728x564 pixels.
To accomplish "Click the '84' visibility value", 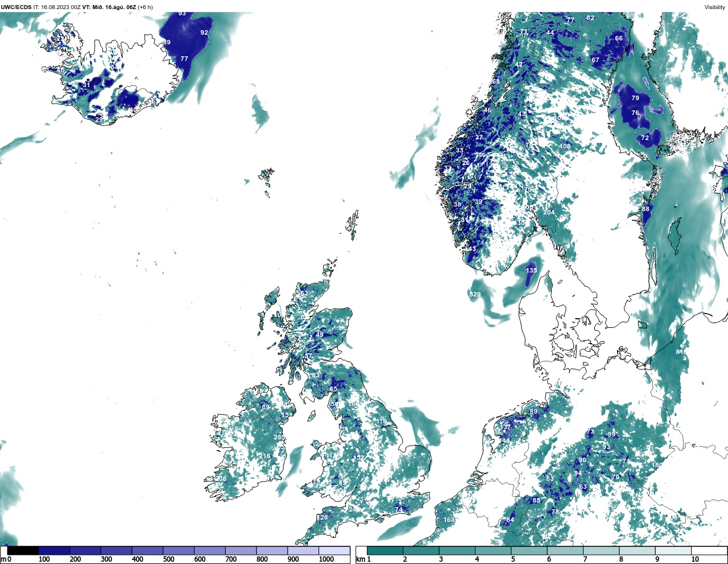I will tap(510, 520).
